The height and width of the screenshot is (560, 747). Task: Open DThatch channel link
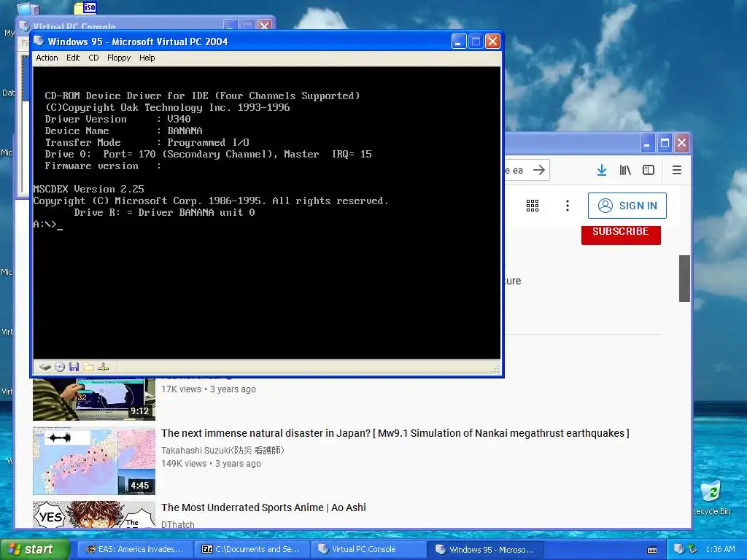click(x=178, y=524)
